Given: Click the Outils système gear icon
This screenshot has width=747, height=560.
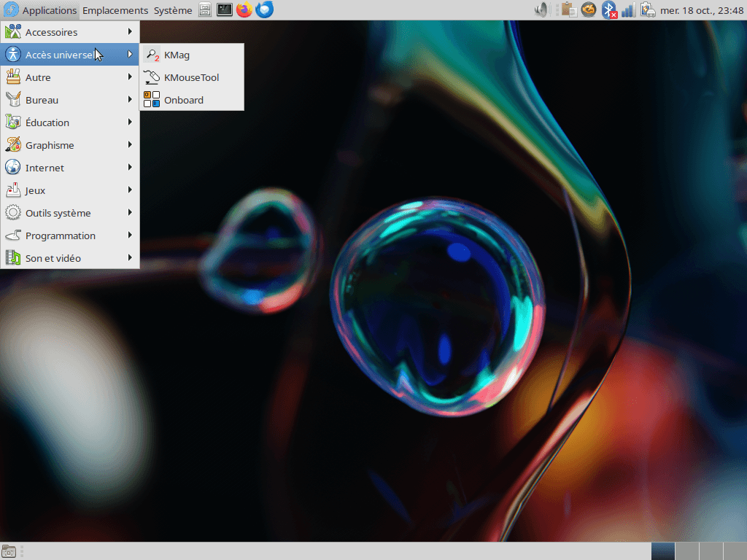Looking at the screenshot, I should coord(13,213).
